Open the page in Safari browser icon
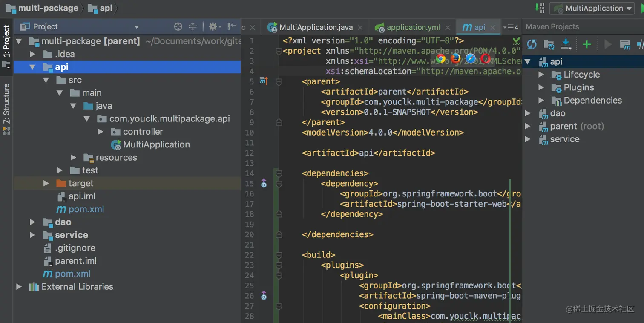The image size is (644, 323). (x=471, y=58)
